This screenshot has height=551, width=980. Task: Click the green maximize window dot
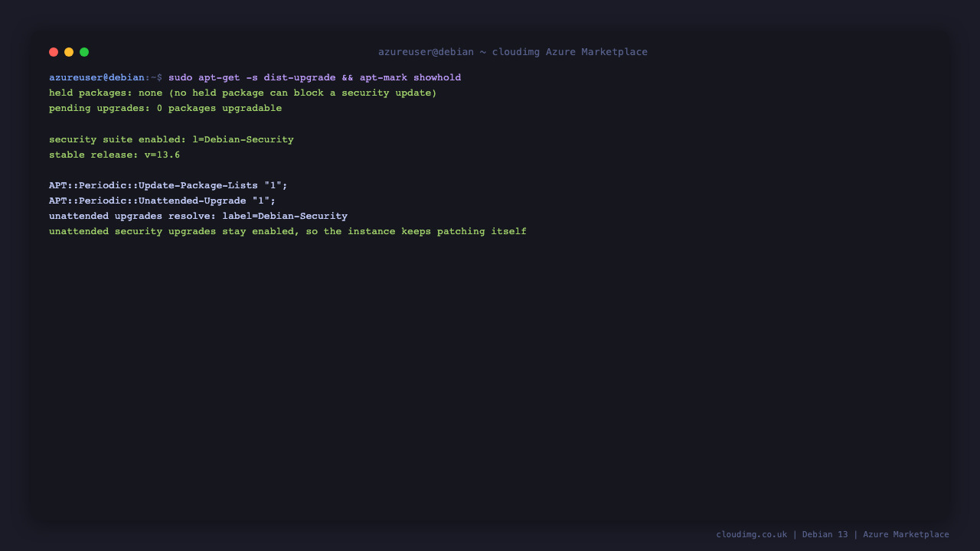[x=84, y=52]
